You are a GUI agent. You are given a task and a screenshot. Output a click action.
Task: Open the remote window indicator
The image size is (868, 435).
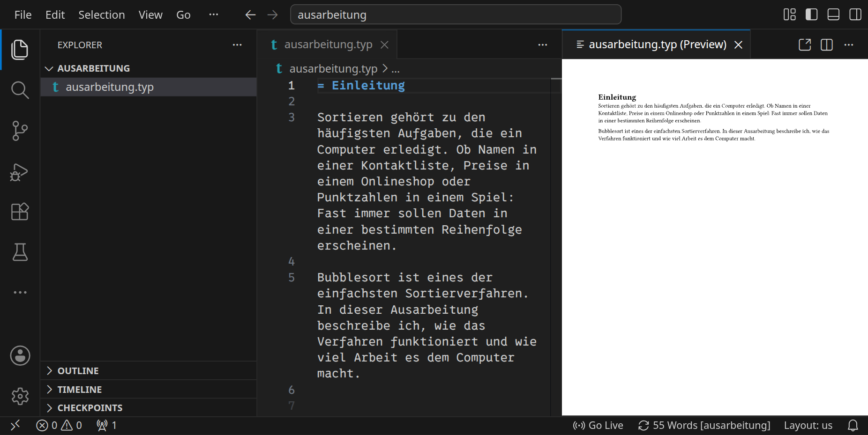[x=15, y=425]
